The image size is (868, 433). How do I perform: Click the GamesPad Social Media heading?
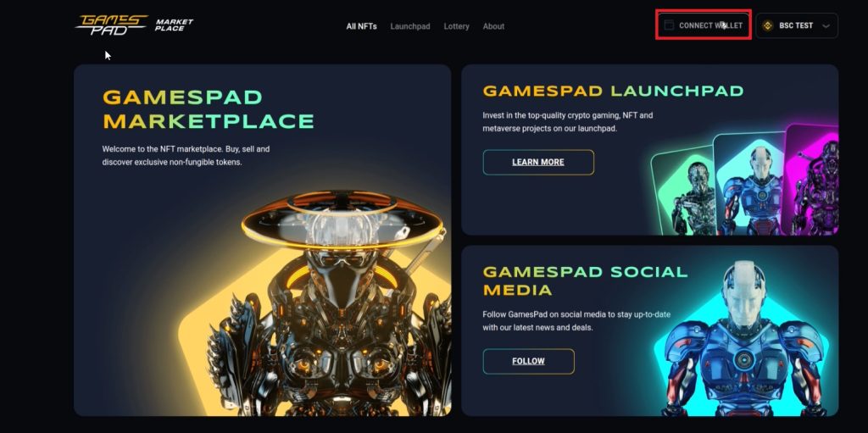tap(585, 280)
